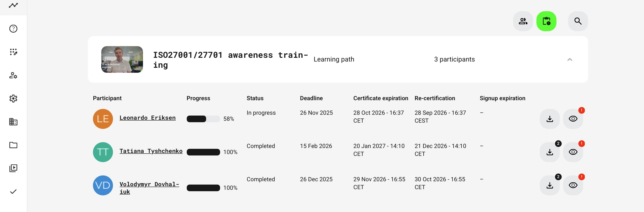Open the settings gear in sidebar
The width and height of the screenshot is (644, 212).
tap(13, 99)
